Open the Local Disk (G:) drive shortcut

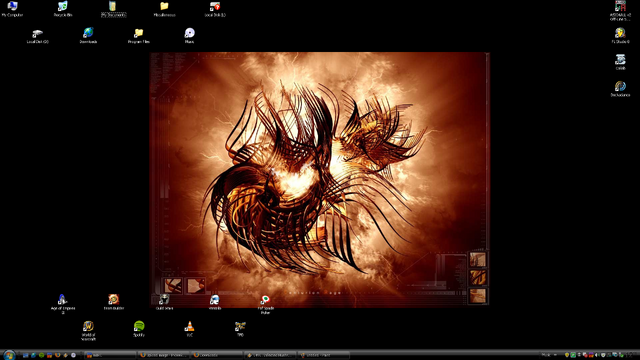tap(38, 36)
